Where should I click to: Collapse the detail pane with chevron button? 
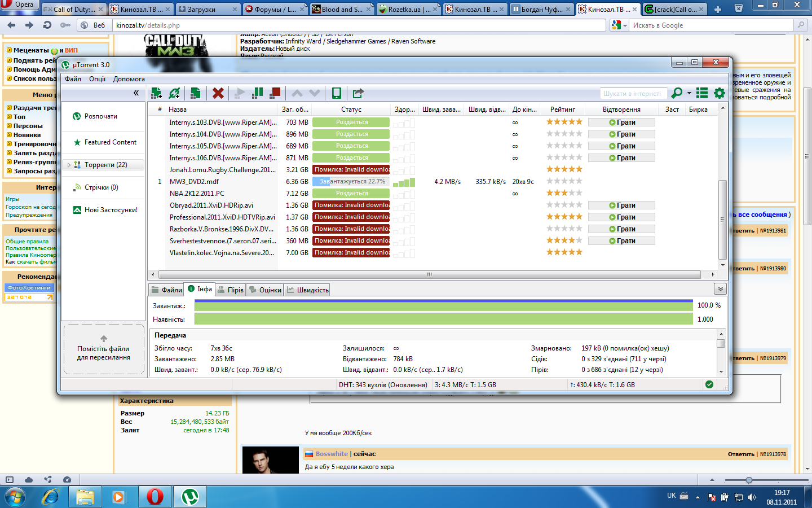(x=720, y=289)
